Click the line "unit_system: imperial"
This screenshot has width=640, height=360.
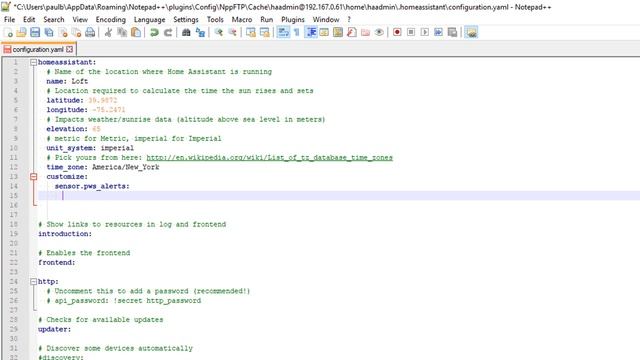point(90,148)
